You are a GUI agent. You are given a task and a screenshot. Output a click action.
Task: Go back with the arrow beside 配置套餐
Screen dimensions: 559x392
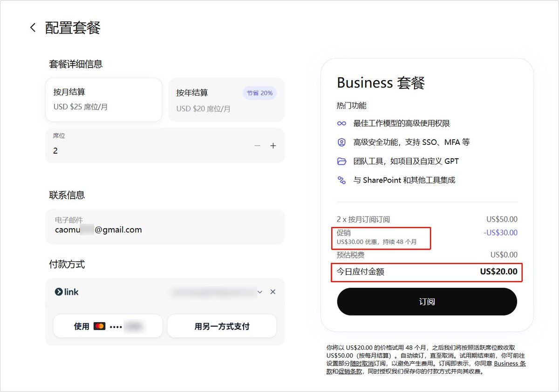[33, 27]
